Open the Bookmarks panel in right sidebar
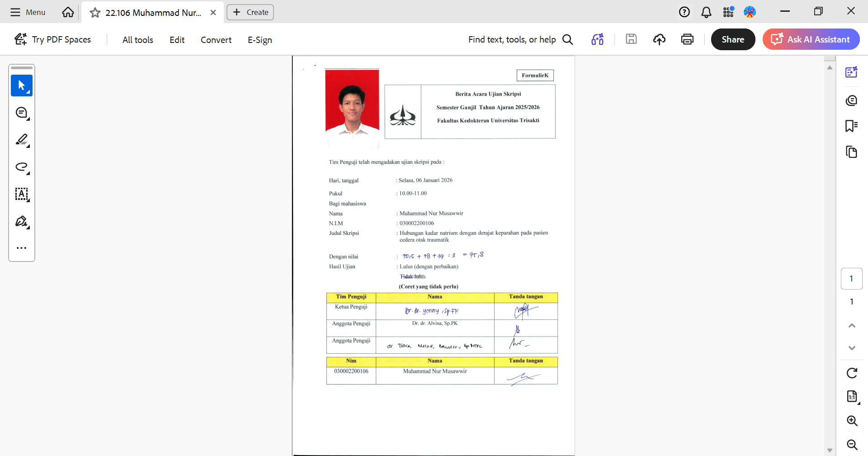The width and height of the screenshot is (868, 456). click(851, 126)
